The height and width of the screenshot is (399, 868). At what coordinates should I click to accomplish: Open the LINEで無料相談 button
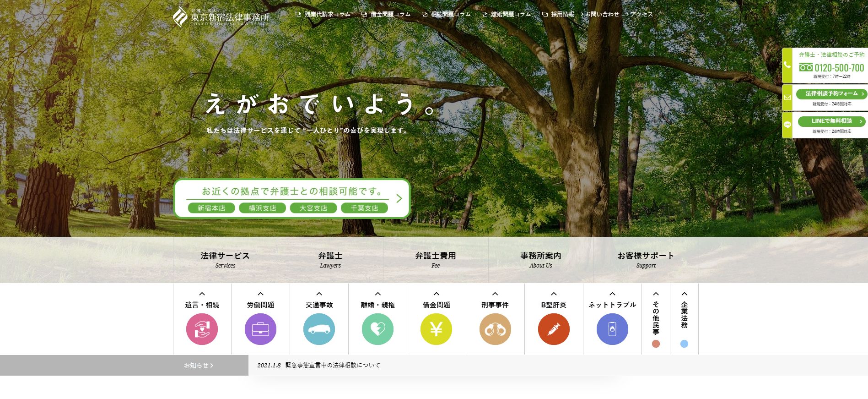[x=831, y=121]
